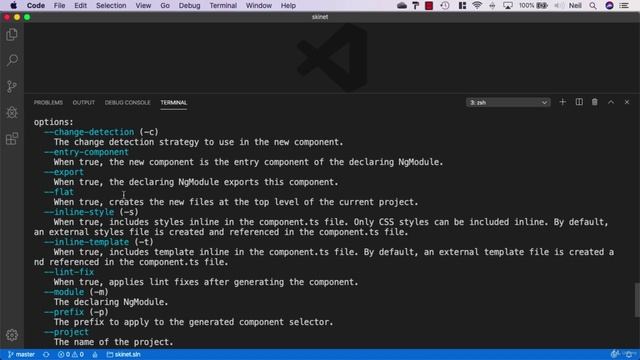Open the Window menu
Image resolution: width=640 pixels, height=360 pixels.
[259, 5]
